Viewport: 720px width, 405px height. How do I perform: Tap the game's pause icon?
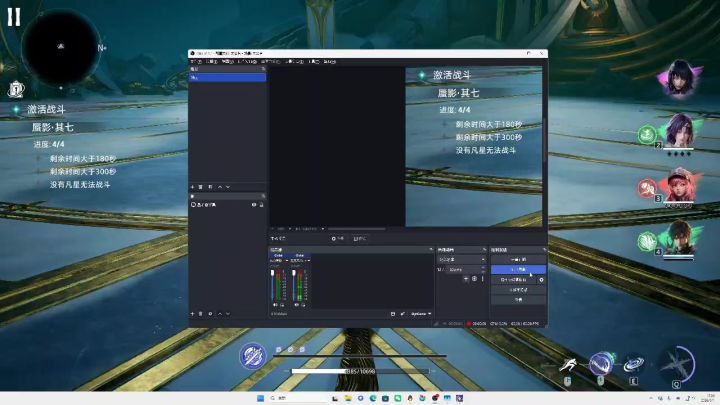click(14, 17)
